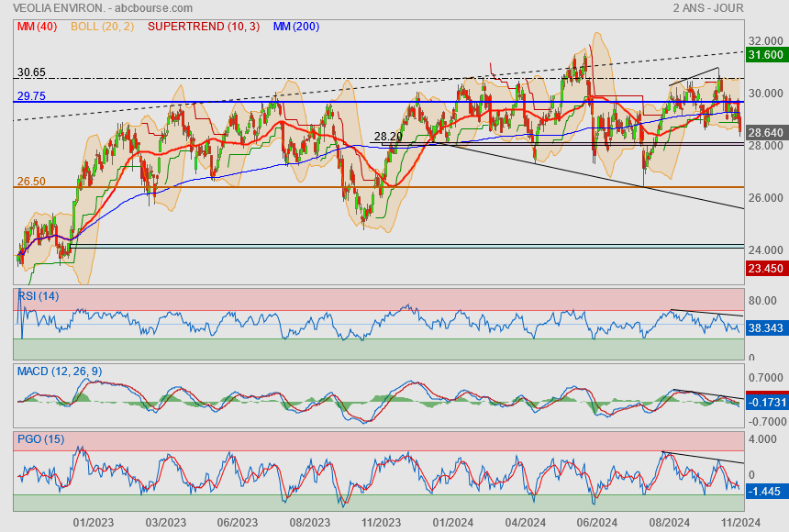Click the 26.50 orange level label

pyautogui.click(x=31, y=182)
